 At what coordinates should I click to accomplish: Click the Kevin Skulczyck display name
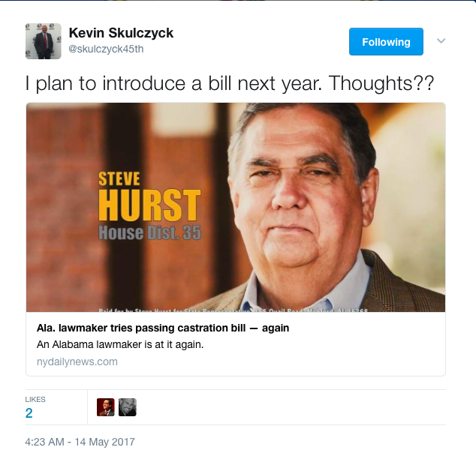pyautogui.click(x=121, y=33)
